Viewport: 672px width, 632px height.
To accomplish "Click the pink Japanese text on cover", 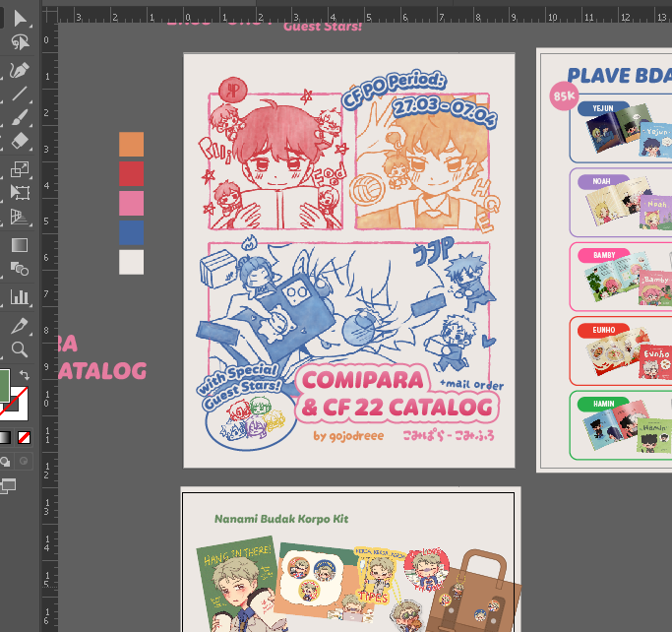I will pos(449,436).
